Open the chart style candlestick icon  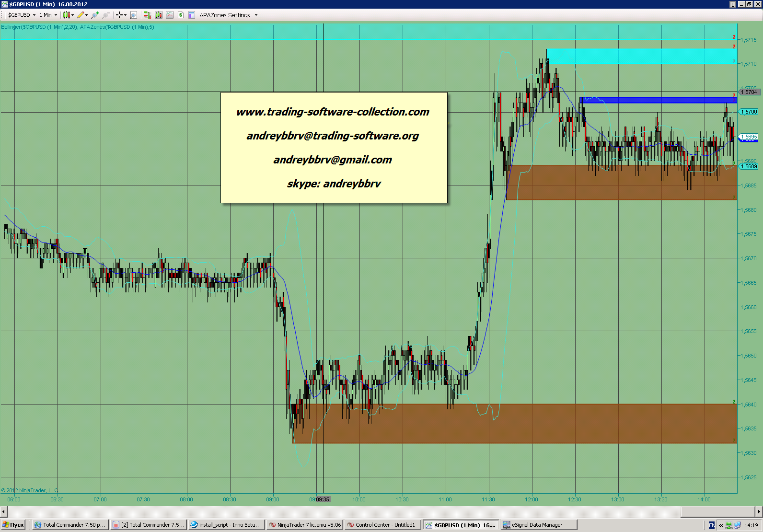(x=67, y=15)
